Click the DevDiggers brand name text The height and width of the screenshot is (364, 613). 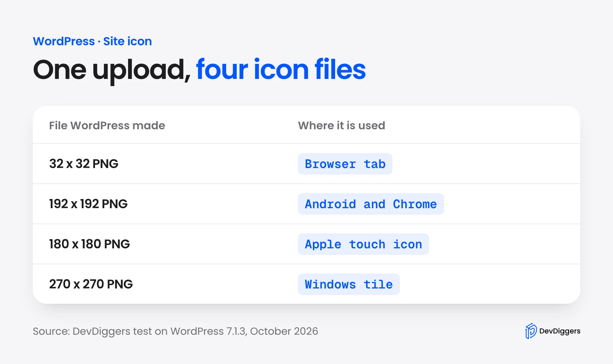(560, 331)
